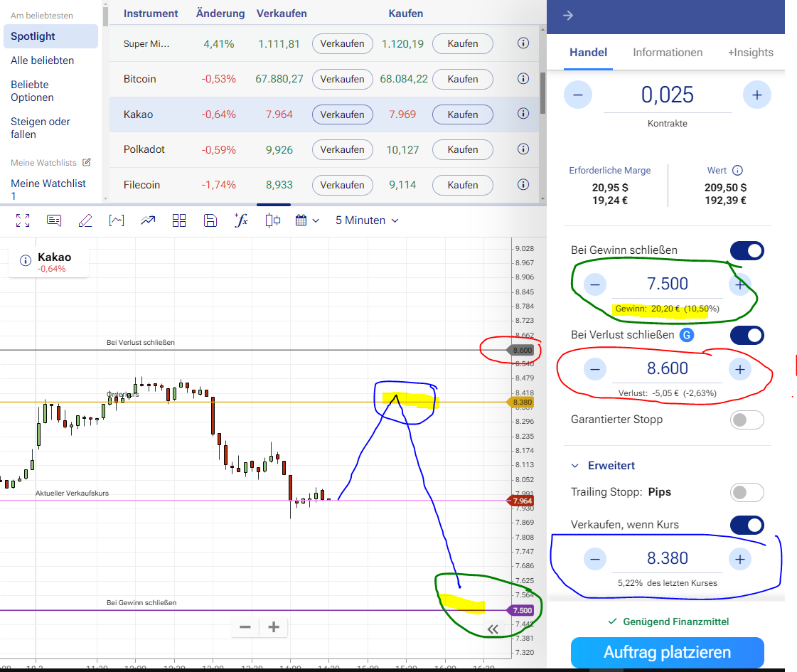Click the instrument list vertical scrollbar

point(543,92)
